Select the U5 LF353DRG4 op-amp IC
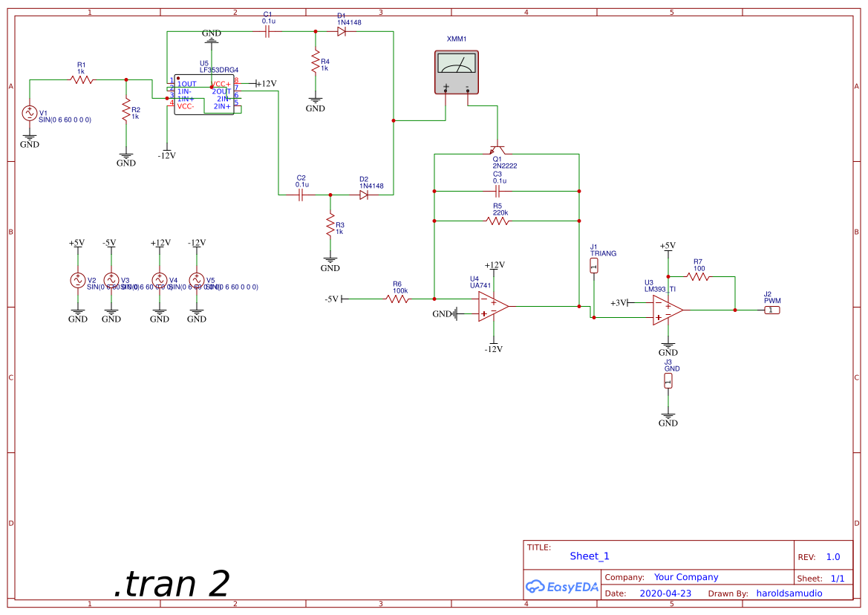Screen dimensions: 868x615 [x=204, y=94]
